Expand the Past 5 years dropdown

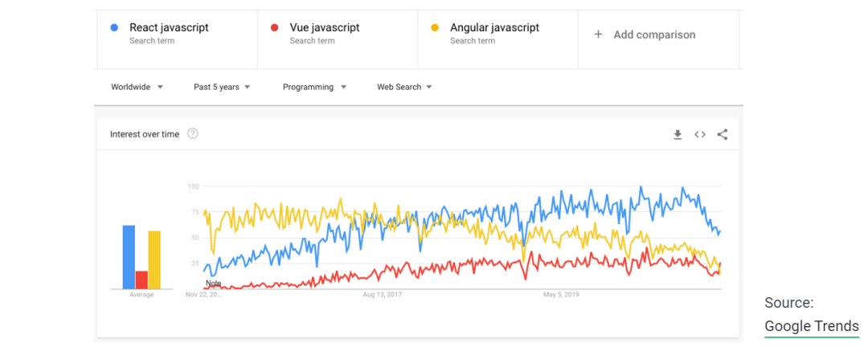[222, 87]
